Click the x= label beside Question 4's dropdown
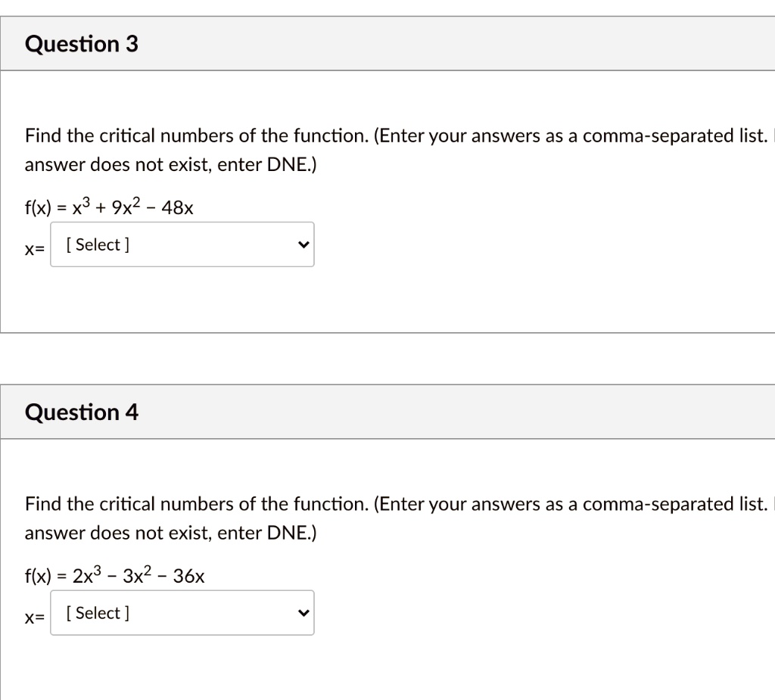The image size is (775, 700). click(x=33, y=617)
